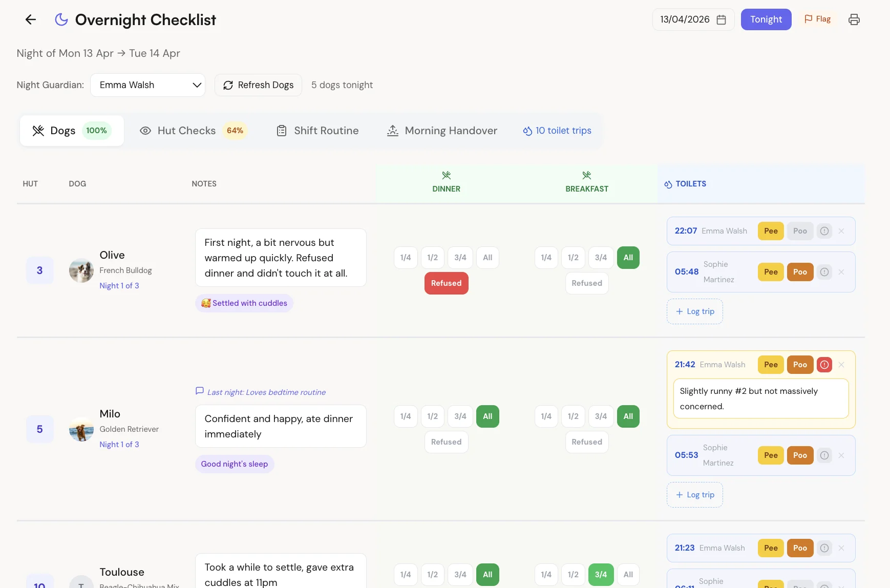
Task: Toggle Poo on Olive's 05:48 trip
Action: (x=800, y=272)
